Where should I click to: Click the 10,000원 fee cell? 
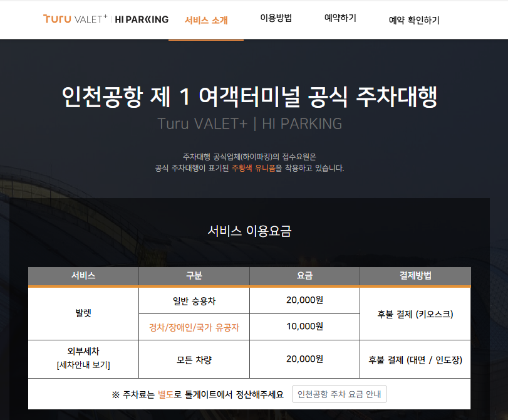304,327
